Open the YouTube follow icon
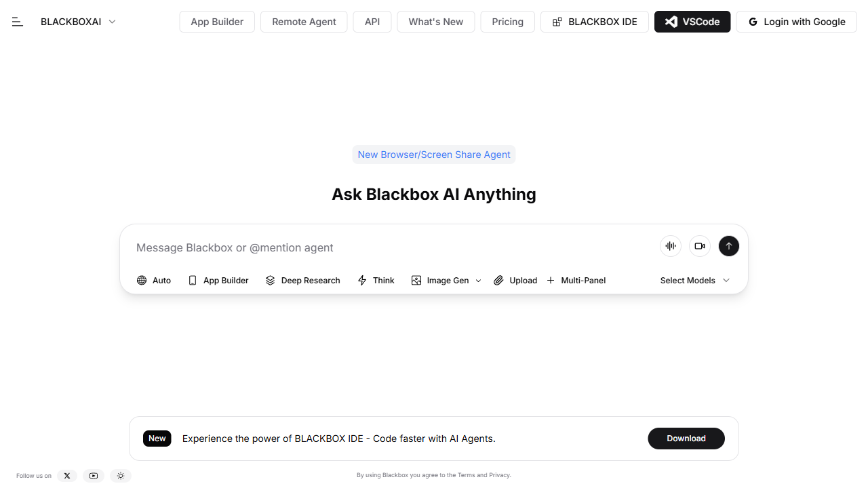Viewport: 868px width, 488px height. coord(94,476)
